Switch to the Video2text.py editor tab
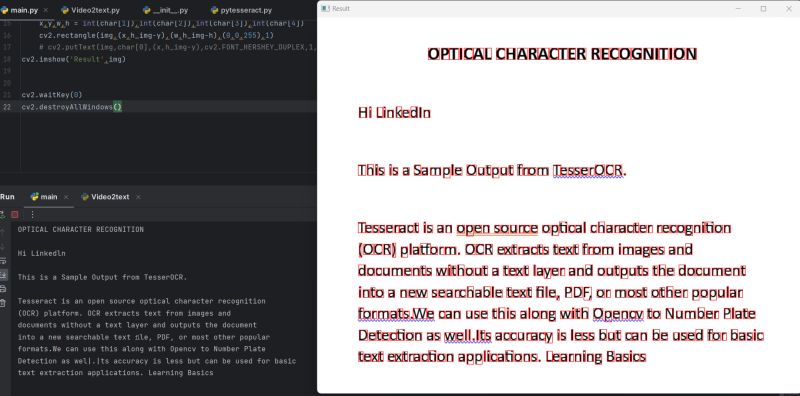This screenshot has height=396, width=800. tap(90, 10)
